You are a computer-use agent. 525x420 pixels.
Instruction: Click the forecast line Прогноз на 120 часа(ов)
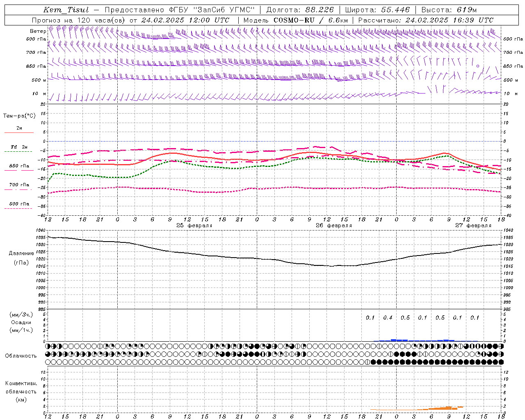[x=79, y=20]
